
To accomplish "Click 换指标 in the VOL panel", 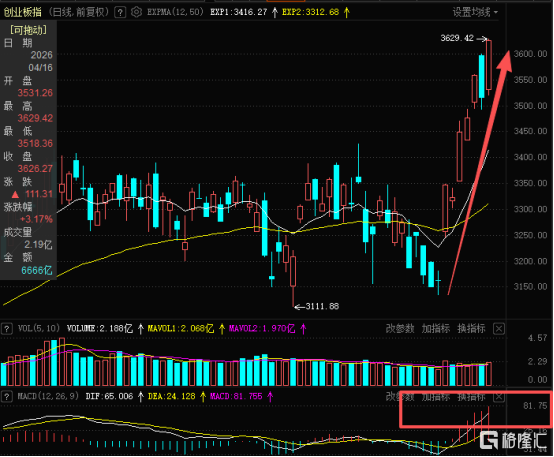I will (x=471, y=329).
